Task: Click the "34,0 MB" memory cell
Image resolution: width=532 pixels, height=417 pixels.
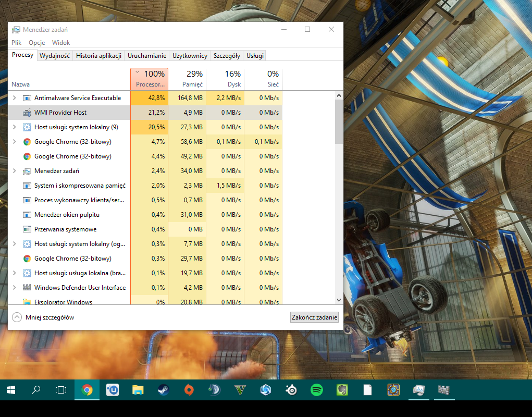Action: tap(187, 171)
